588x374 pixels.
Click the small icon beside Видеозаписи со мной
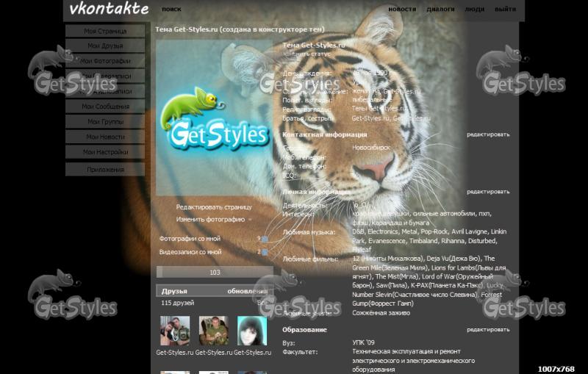click(265, 252)
